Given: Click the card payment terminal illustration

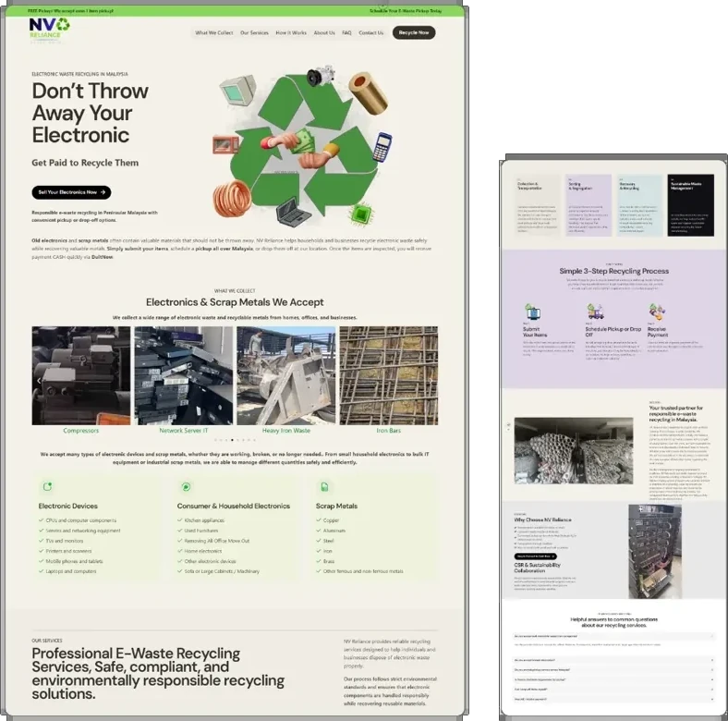Looking at the screenshot, I should click(382, 147).
